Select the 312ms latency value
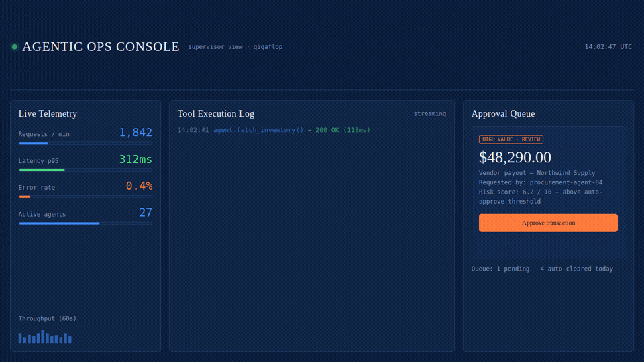The image size is (644, 362). (136, 160)
